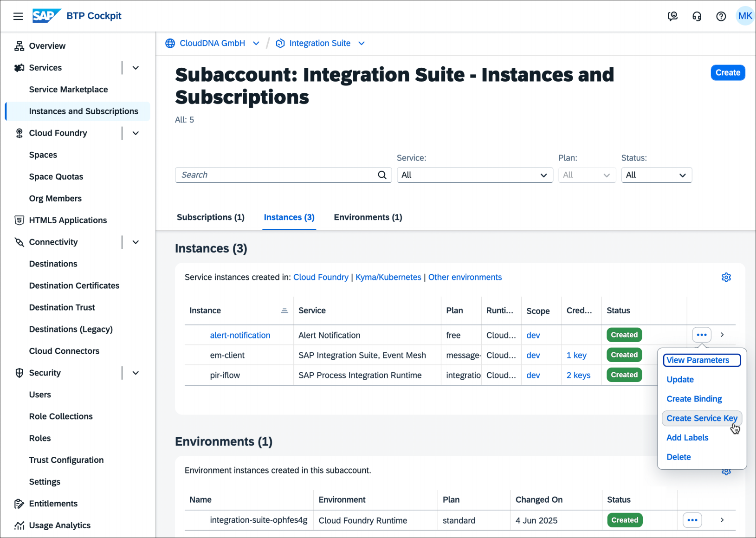Viewport: 756px width, 538px height.
Task: Click the Cloud Foundry sidebar icon
Action: [x=19, y=133]
